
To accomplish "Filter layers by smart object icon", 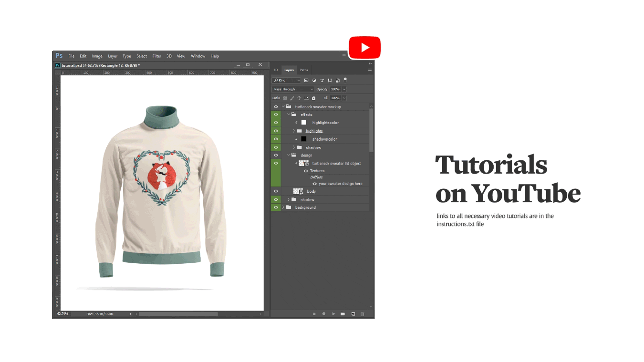I will [x=338, y=80].
